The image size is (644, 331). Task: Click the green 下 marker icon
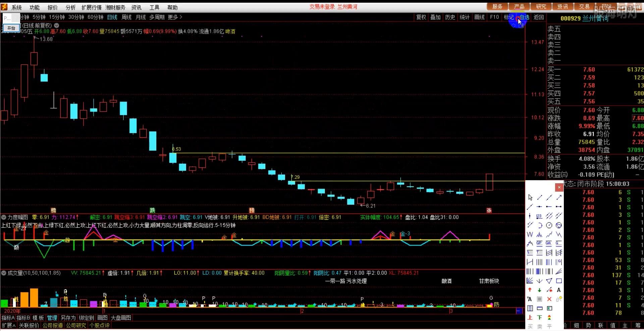539,317
